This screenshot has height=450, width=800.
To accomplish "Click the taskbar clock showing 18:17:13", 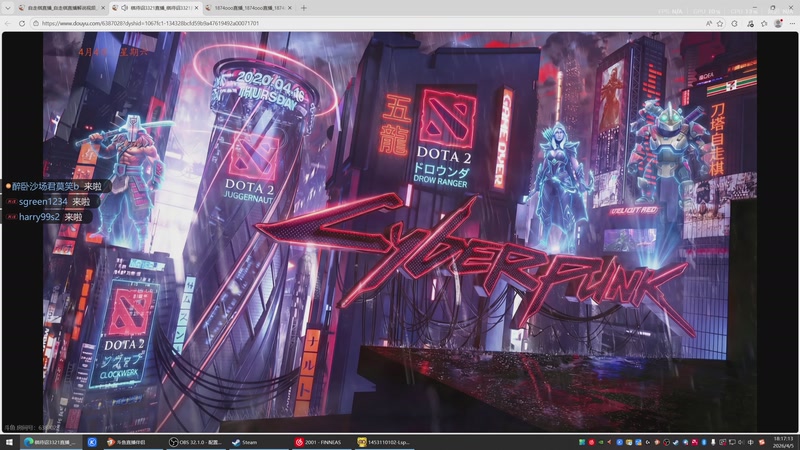I will 783,442.
